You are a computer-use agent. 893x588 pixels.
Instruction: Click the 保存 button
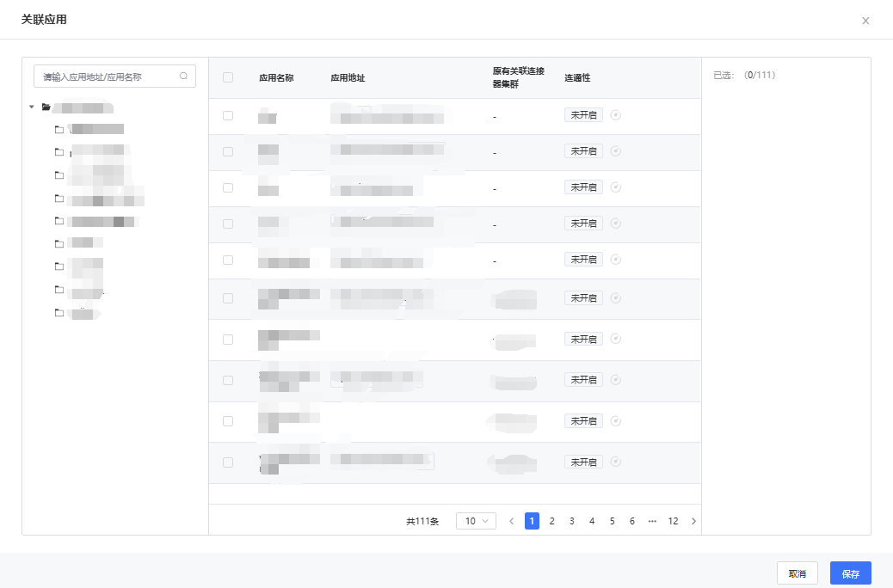tap(850, 573)
